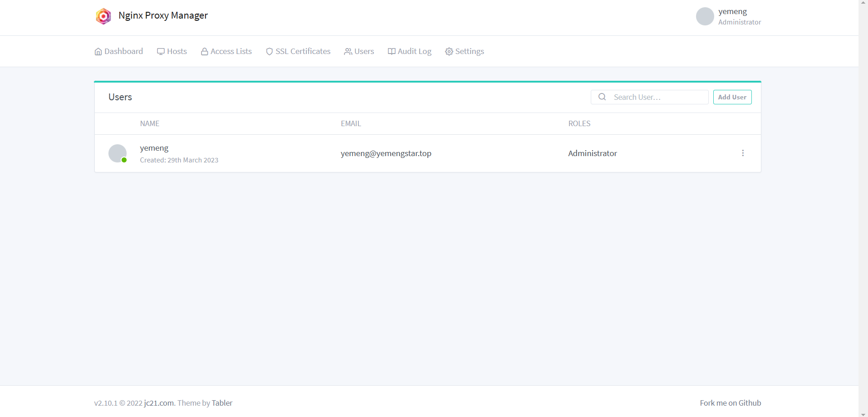Click the Hosts monitor icon

pos(161,52)
